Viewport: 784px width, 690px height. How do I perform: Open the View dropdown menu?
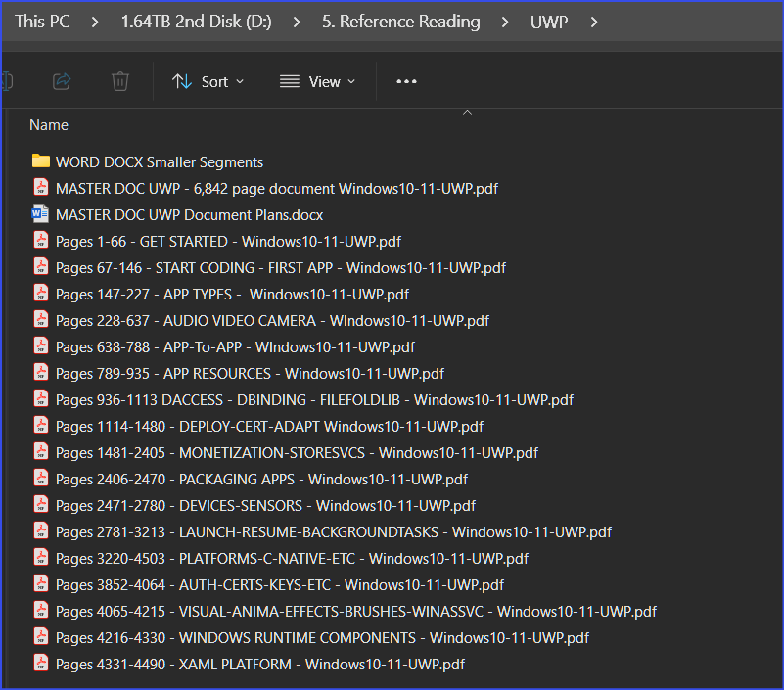tap(318, 81)
